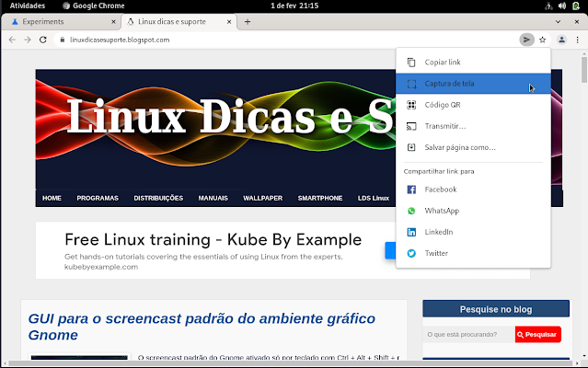Open WALLPAPER navigation link
588x368 pixels.
coord(262,198)
